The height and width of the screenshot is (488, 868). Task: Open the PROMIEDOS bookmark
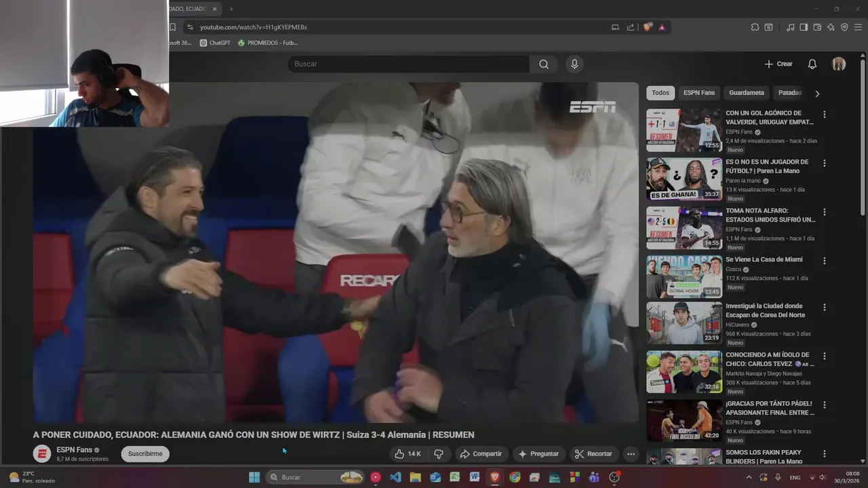268,43
